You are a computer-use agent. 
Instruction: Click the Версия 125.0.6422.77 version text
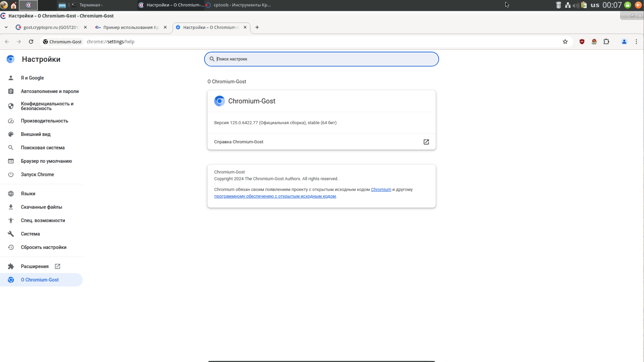[x=275, y=123]
